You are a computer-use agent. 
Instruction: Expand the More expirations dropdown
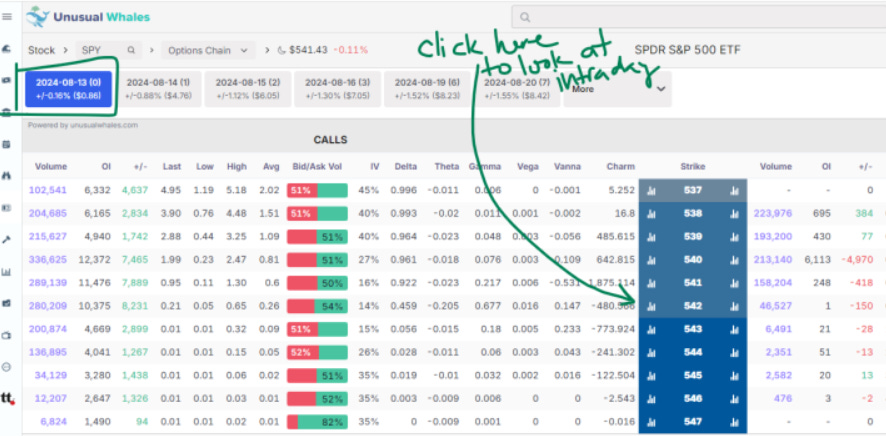click(x=617, y=89)
